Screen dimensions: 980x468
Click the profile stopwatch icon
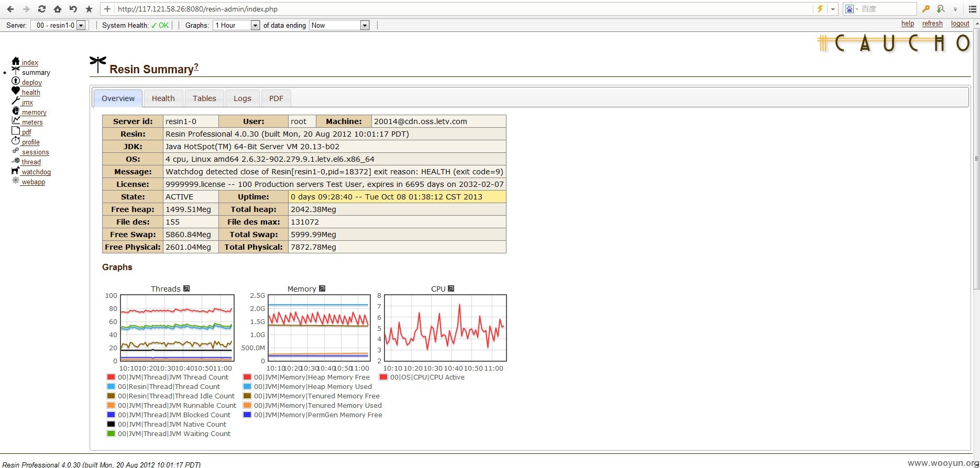click(16, 141)
